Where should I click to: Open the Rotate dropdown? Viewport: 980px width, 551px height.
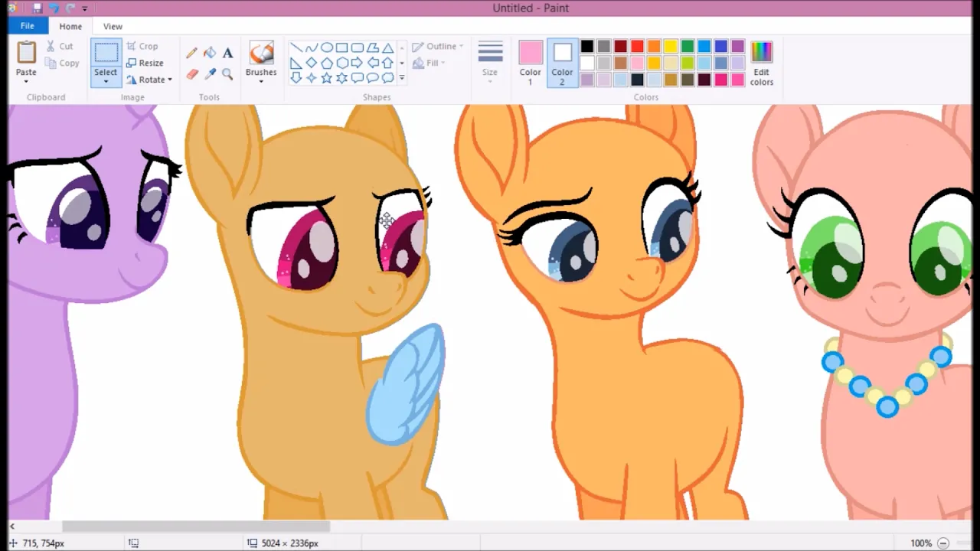pyautogui.click(x=149, y=80)
